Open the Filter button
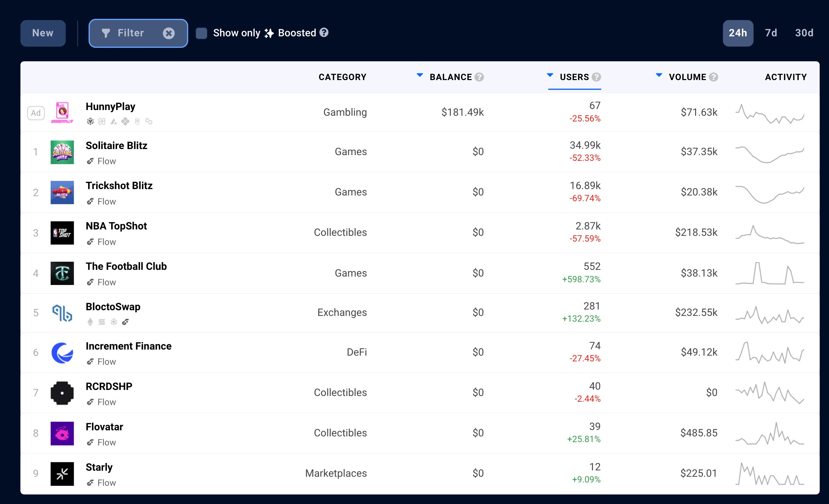829x504 pixels. [138, 33]
